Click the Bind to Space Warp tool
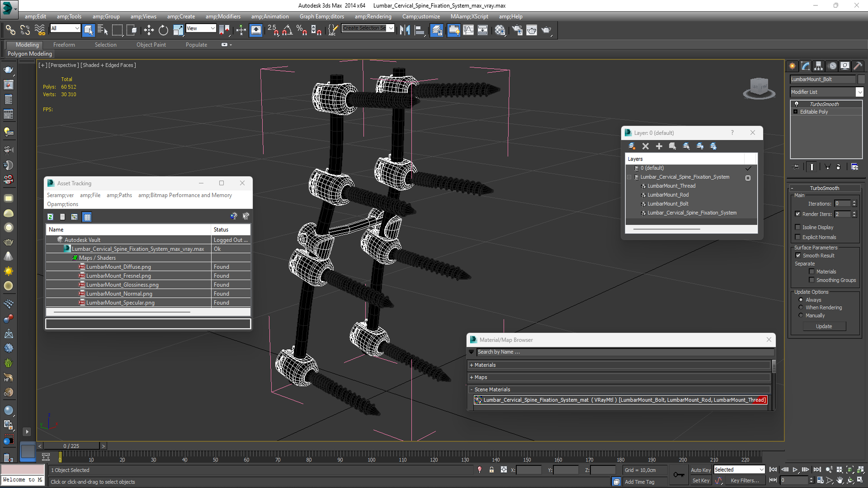The width and height of the screenshot is (868, 488). click(x=40, y=30)
